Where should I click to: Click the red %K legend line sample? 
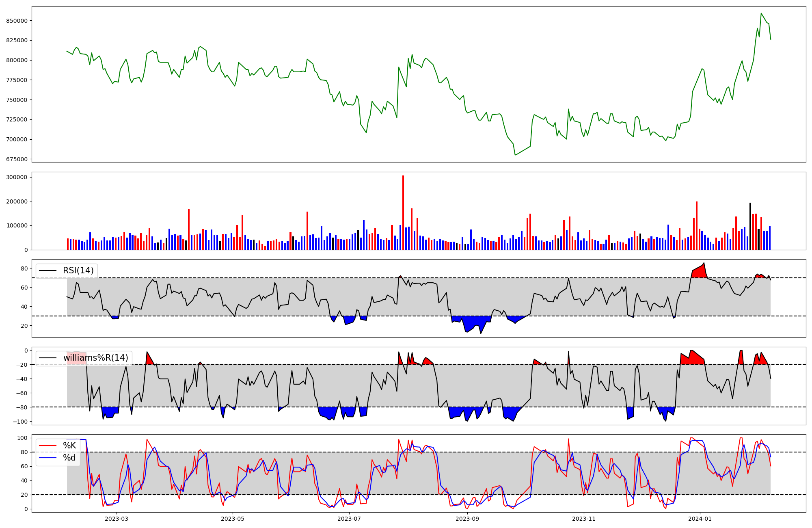coord(48,446)
